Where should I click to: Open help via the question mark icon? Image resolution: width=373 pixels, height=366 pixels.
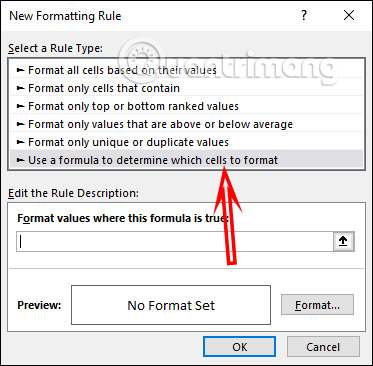point(304,15)
